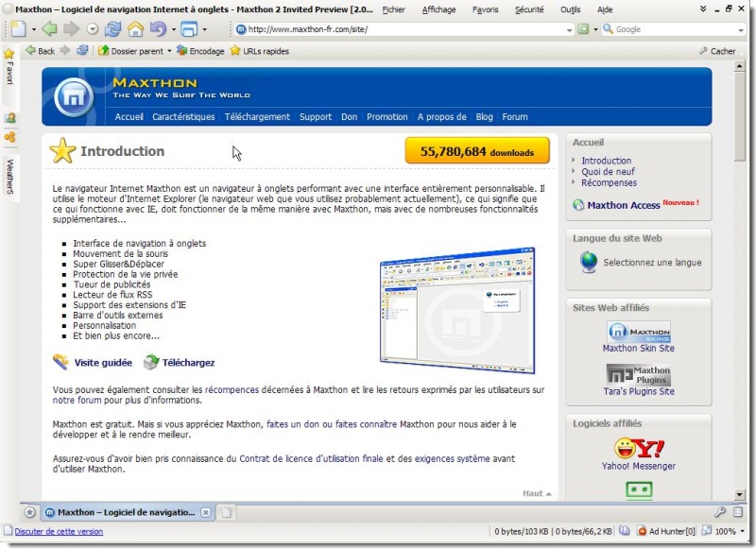
Task: Open the window layout dropdown arrow
Action: (205, 30)
